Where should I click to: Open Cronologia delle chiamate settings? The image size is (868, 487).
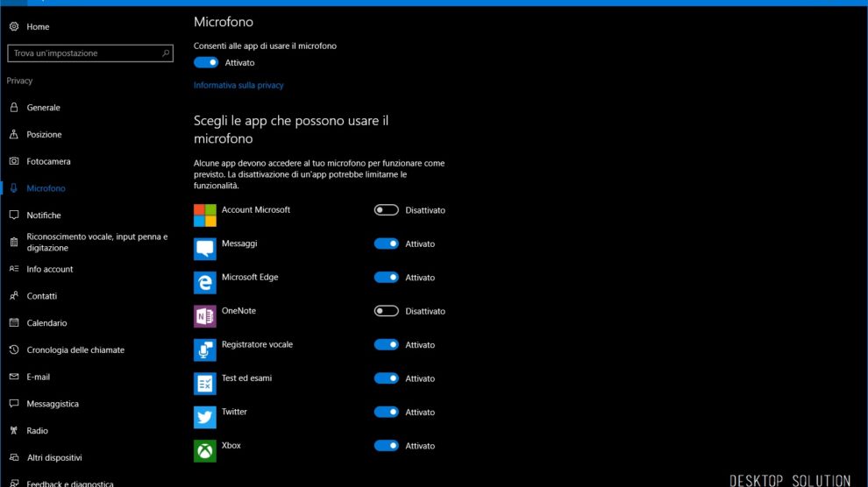[75, 350]
